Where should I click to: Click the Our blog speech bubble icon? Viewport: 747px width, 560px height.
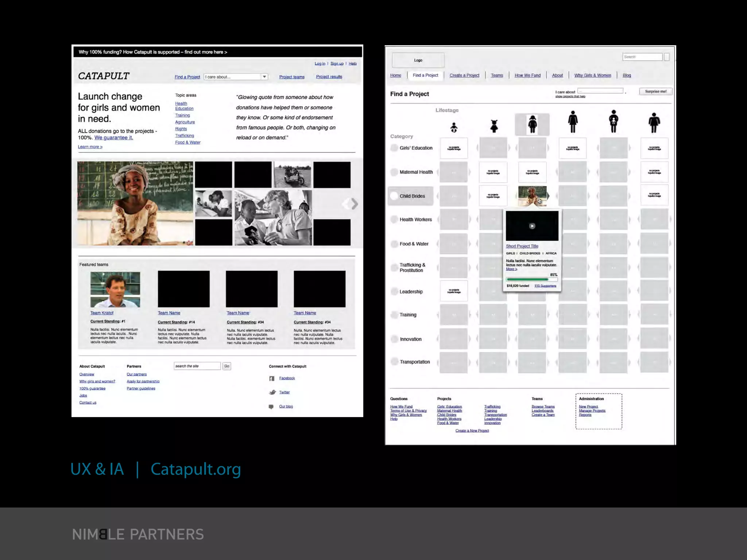pyautogui.click(x=271, y=407)
